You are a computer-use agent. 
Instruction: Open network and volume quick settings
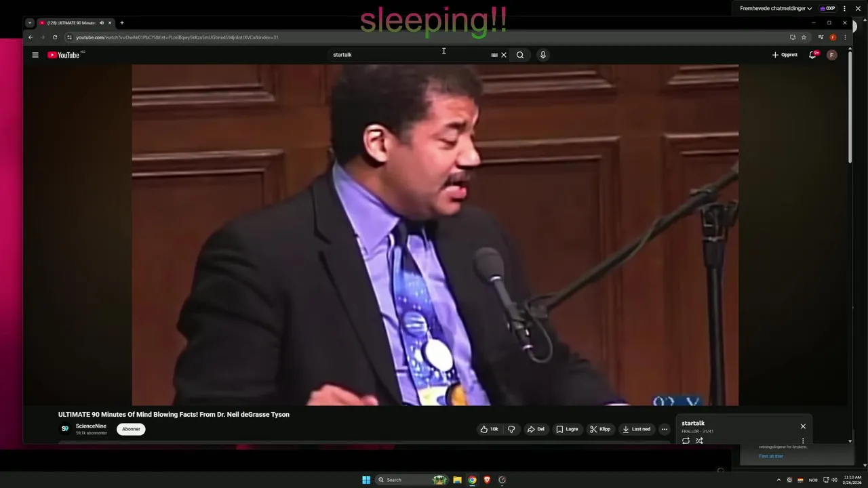click(829, 480)
